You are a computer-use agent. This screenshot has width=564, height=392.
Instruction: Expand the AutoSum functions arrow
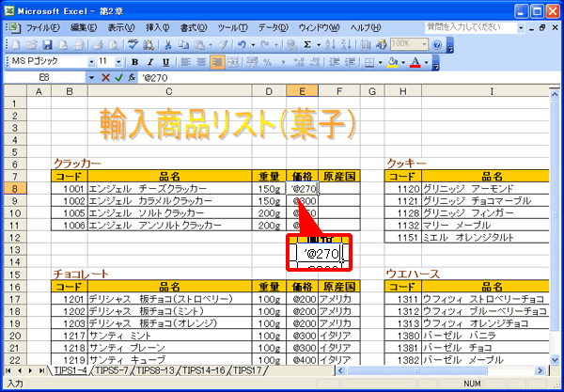coord(319,44)
